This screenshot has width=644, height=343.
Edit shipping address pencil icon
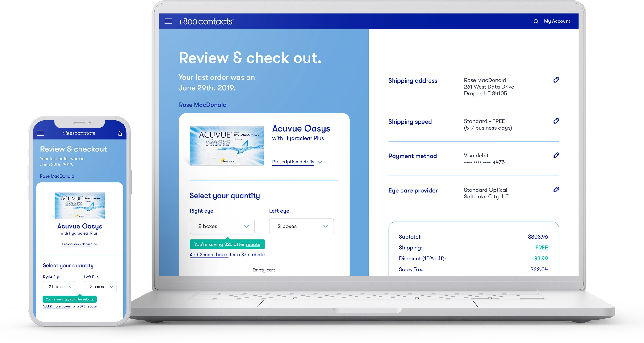pyautogui.click(x=556, y=80)
